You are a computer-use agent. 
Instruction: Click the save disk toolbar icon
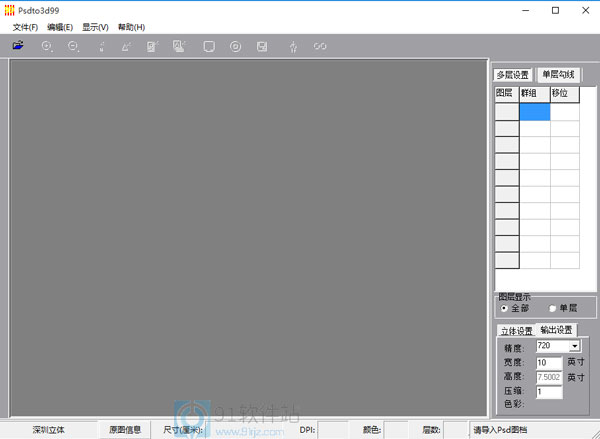(x=262, y=46)
